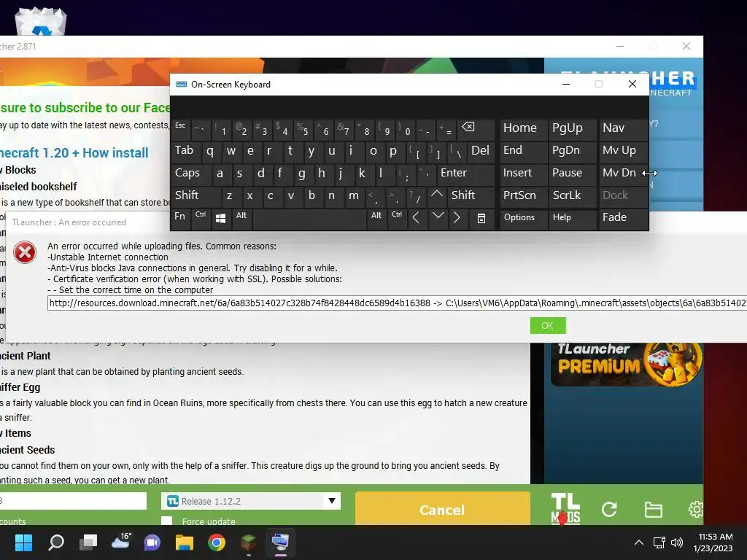Open the TL Mods icon
Viewport: 747px width, 560px height.
tap(565, 508)
